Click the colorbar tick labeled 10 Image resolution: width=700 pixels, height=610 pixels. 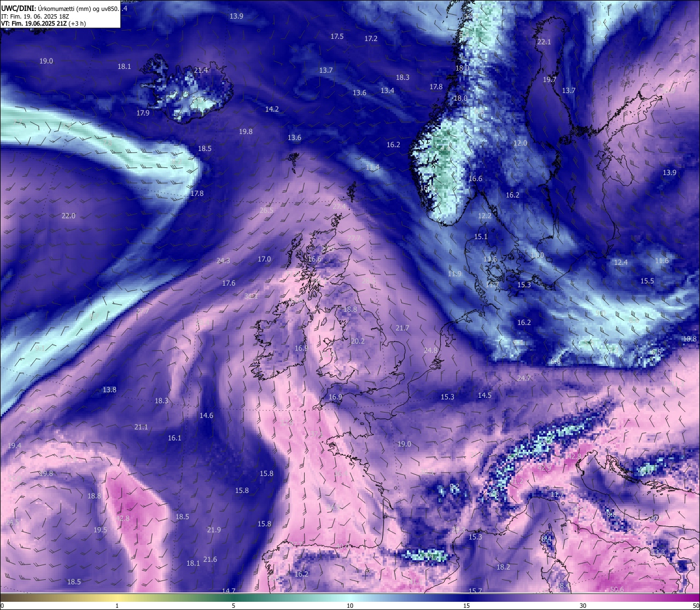(x=350, y=606)
